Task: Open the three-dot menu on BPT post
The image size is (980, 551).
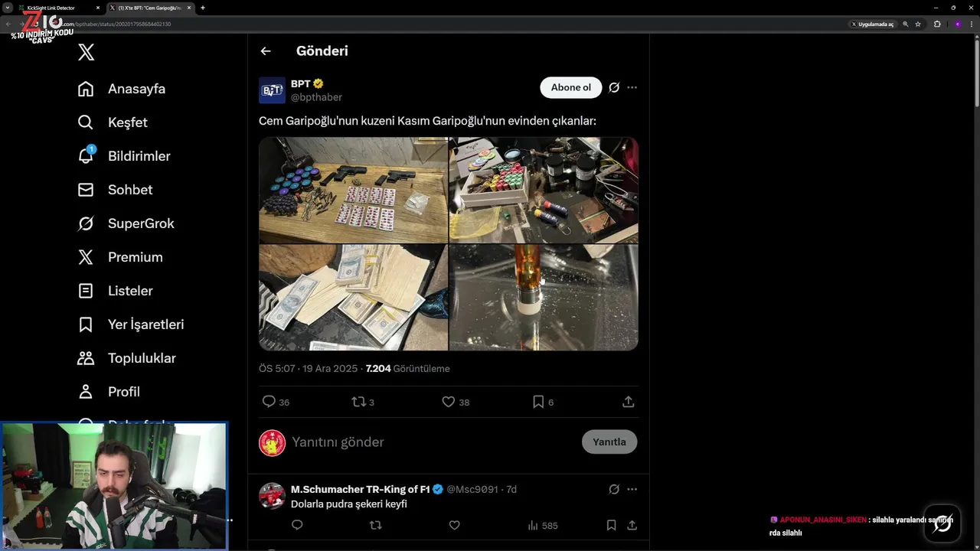Action: 632,87
